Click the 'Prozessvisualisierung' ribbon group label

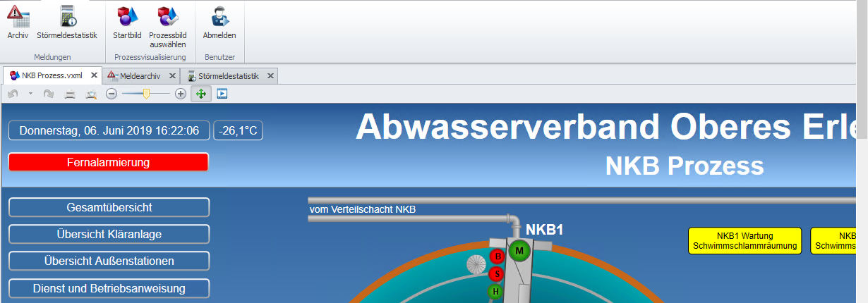pyautogui.click(x=150, y=57)
